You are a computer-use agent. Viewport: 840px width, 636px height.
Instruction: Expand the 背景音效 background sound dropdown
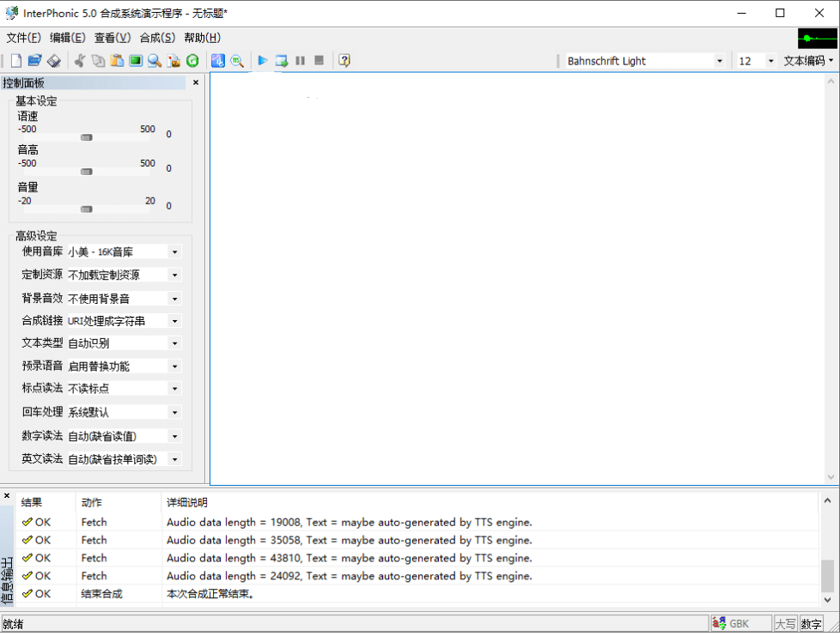[x=174, y=299]
